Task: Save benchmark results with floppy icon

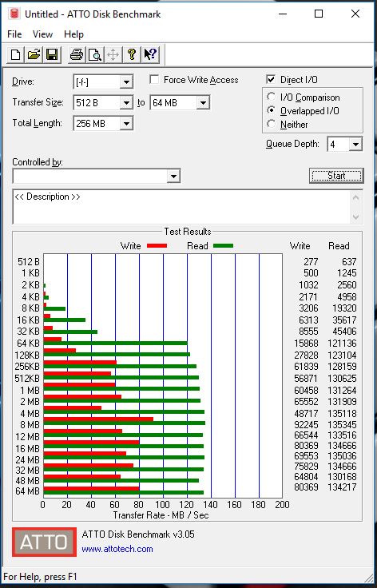Action: pos(52,55)
